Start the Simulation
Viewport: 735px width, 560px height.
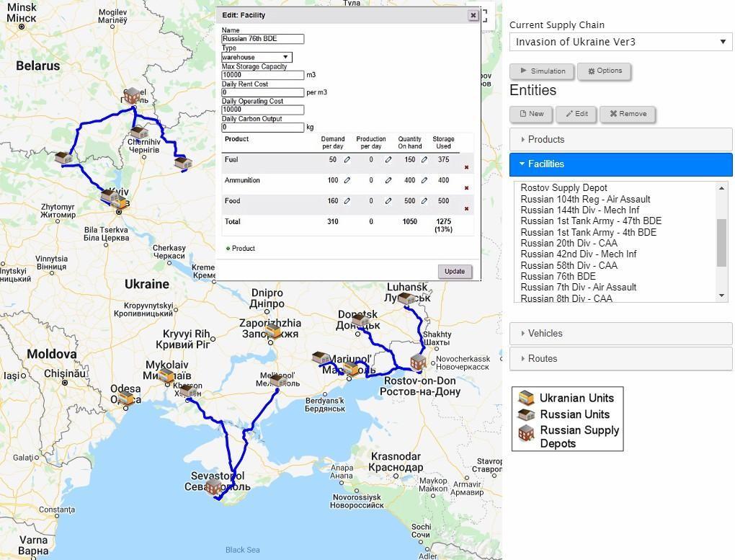click(x=542, y=71)
